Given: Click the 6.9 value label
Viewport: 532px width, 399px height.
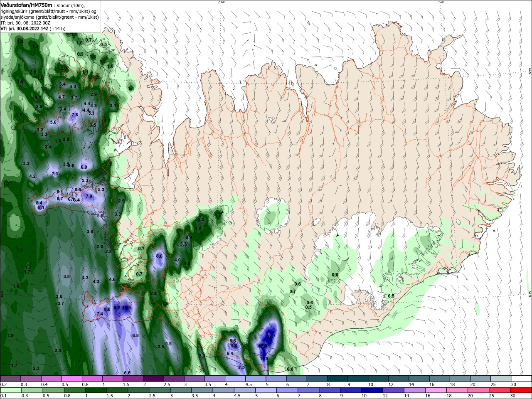Looking at the screenshot, I should [84, 167].
